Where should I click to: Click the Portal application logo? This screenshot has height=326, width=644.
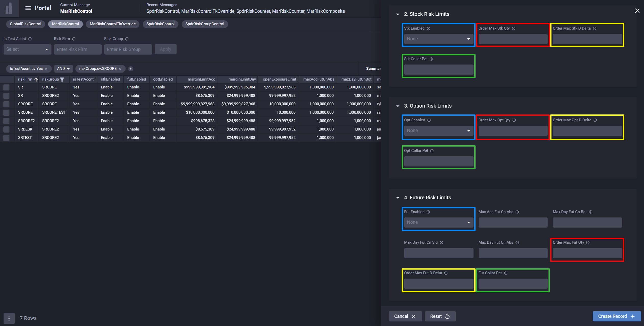9,8
